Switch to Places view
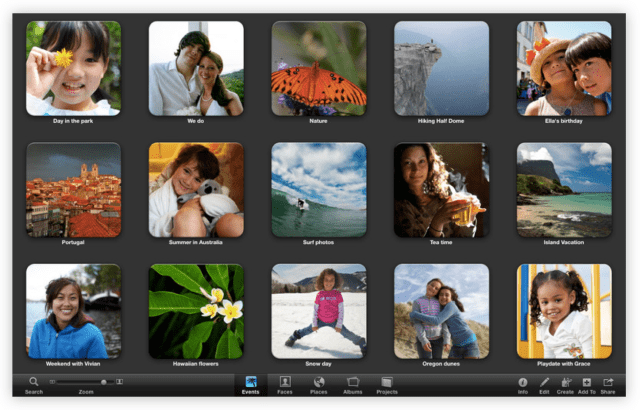Image resolution: width=640 pixels, height=410 pixels. [319, 382]
